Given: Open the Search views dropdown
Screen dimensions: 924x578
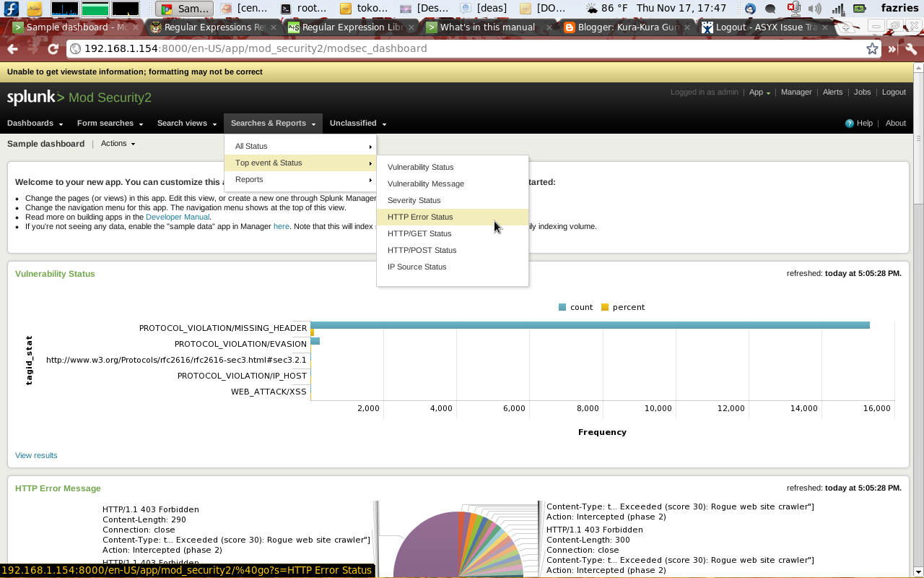Looking at the screenshot, I should tap(187, 124).
